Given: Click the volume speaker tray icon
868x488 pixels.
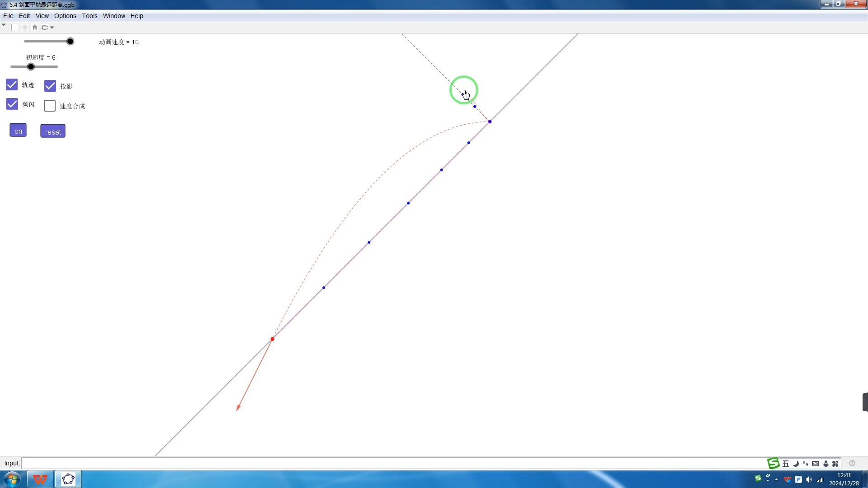Looking at the screenshot, I should [809, 479].
